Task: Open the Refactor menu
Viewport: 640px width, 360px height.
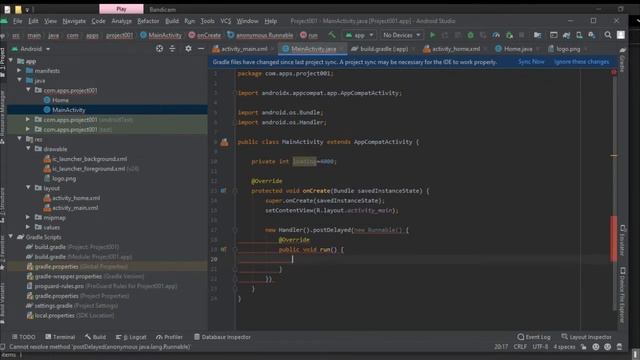Action: point(148,21)
